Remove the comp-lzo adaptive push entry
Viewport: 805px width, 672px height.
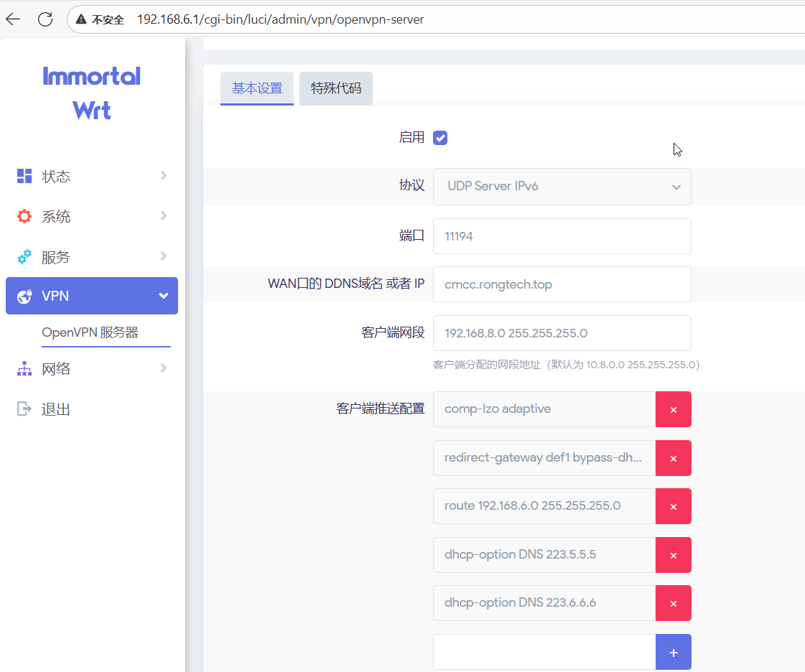(673, 409)
